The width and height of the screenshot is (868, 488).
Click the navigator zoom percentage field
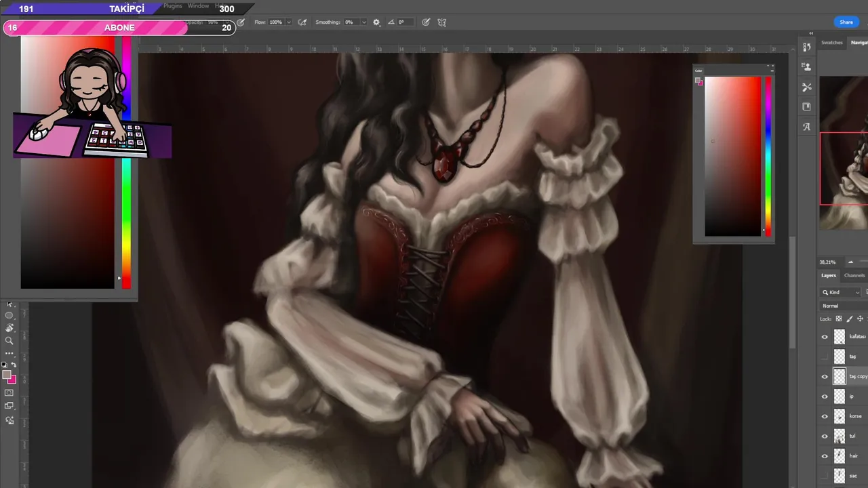tap(827, 262)
